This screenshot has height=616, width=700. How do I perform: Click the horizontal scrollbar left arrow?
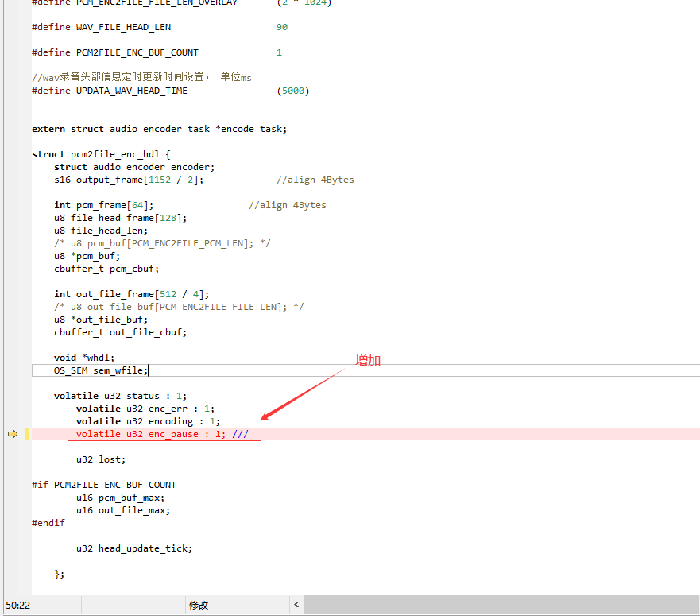pos(296,605)
